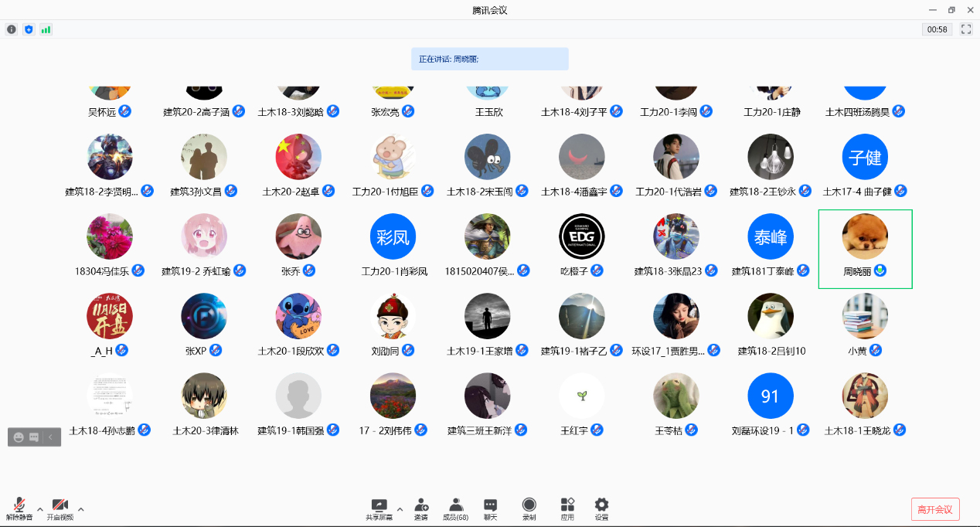Open the meeting info icon

(11, 29)
